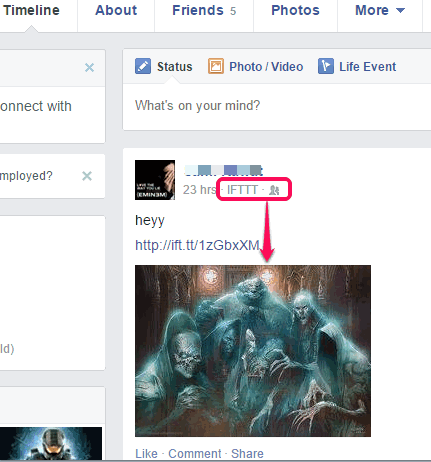Image resolution: width=431 pixels, height=462 pixels.
Task: Share the heyy post
Action: 247,454
